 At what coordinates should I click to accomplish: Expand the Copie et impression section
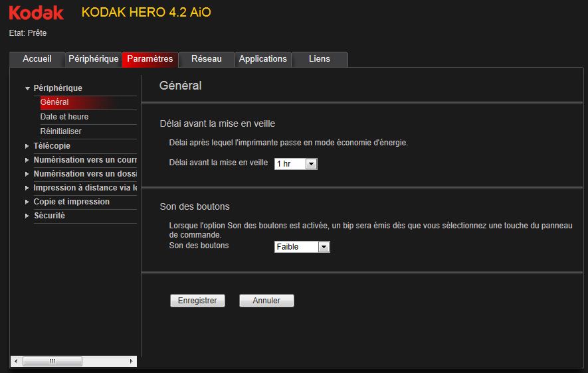[28, 202]
